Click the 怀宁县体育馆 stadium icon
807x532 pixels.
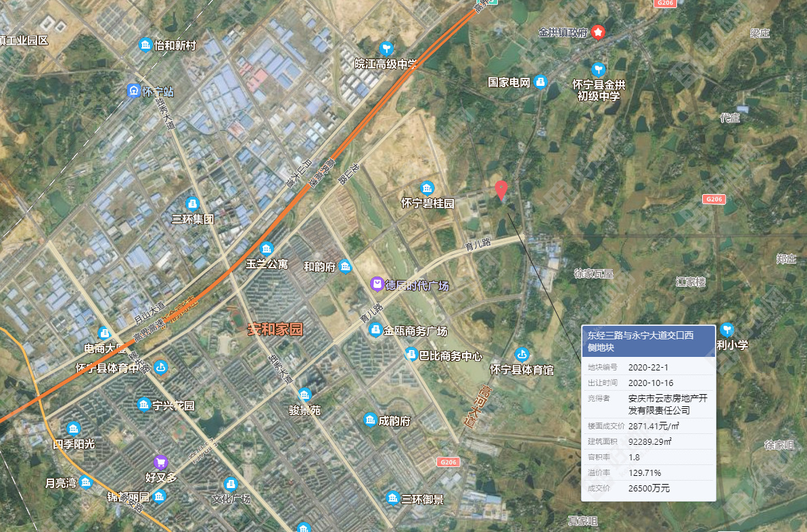pyautogui.click(x=521, y=354)
